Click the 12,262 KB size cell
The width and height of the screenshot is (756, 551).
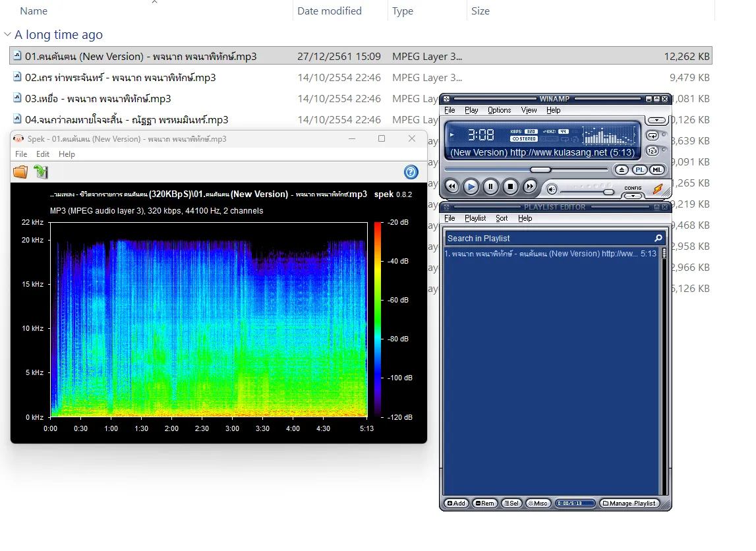[x=687, y=56]
